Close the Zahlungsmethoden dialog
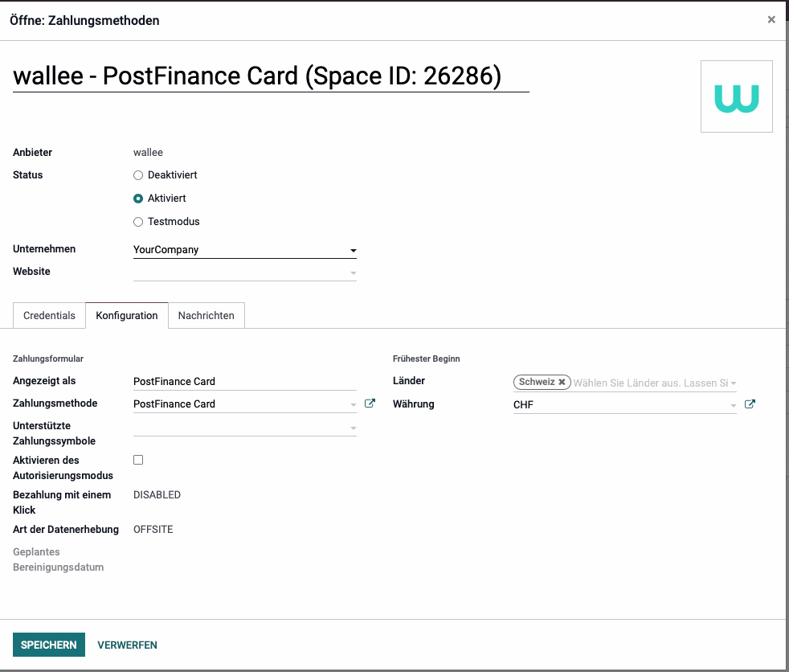 771,19
